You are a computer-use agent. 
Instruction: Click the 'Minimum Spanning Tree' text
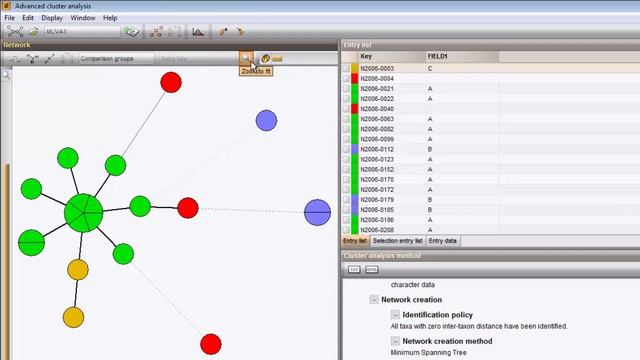(428, 352)
